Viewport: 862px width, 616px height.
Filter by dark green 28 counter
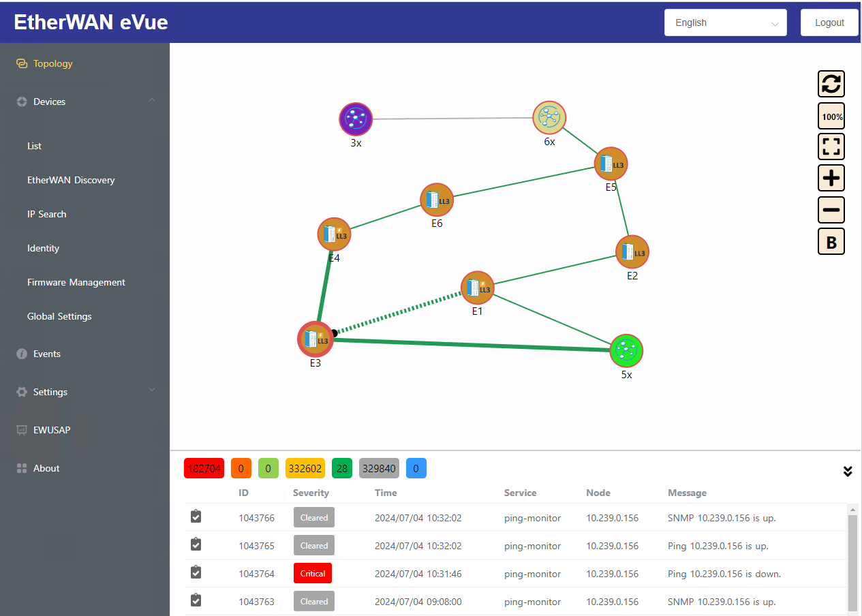(342, 468)
